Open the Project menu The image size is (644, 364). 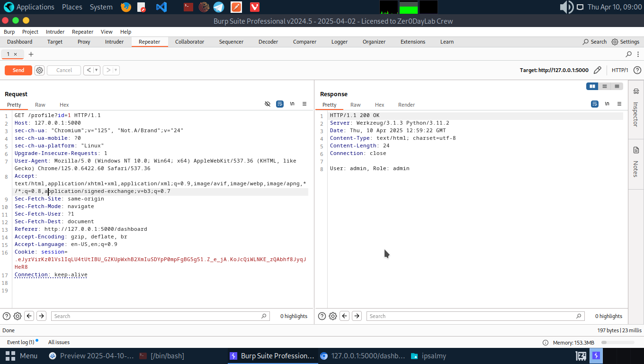click(30, 32)
